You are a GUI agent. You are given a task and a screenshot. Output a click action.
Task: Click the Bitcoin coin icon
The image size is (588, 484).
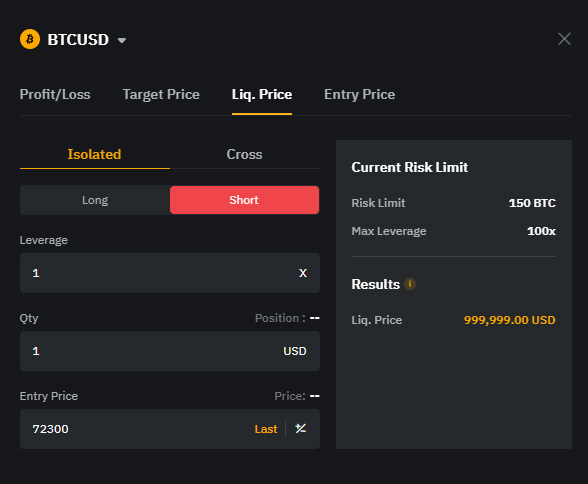[30, 39]
